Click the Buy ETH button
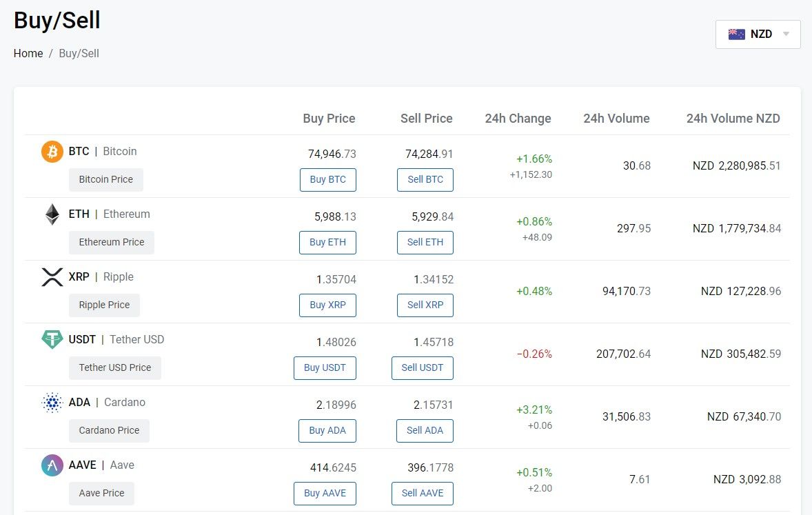The width and height of the screenshot is (812, 515). (x=328, y=243)
